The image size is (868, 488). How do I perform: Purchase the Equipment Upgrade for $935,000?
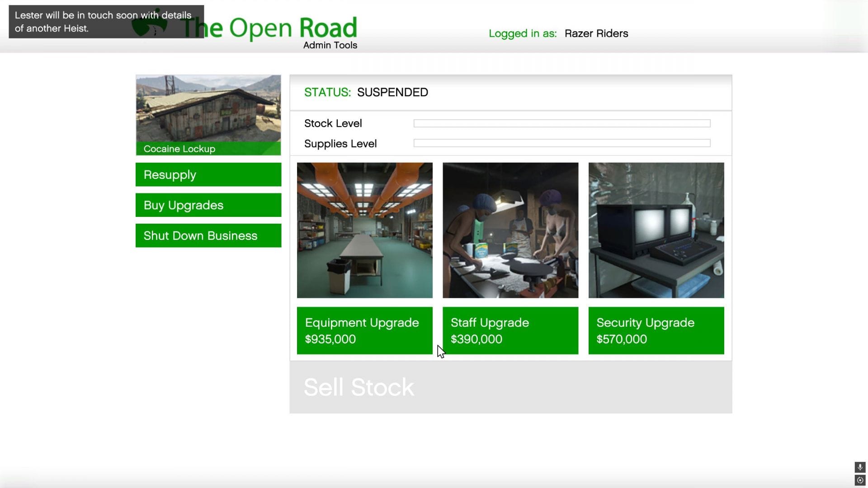point(364,330)
